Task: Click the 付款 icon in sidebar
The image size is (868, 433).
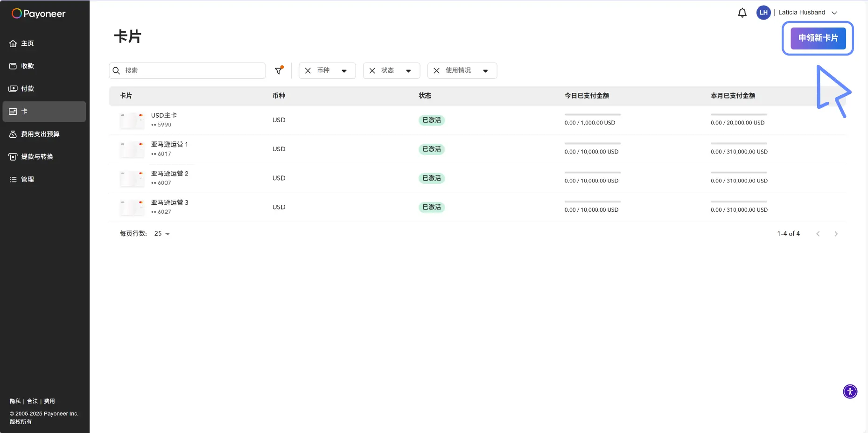Action: (x=13, y=89)
